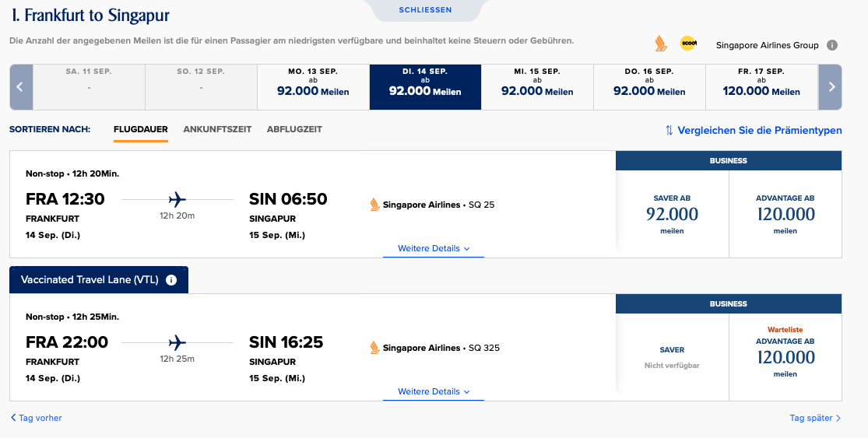Open Singapore Airlines Group info icon
Image resolution: width=868 pixels, height=438 pixels.
pos(832,45)
